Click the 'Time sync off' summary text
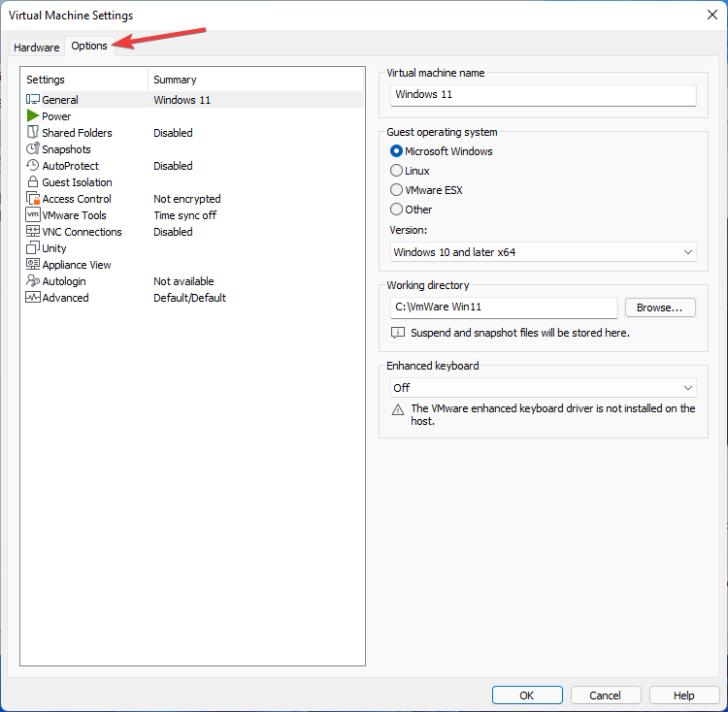 point(184,215)
